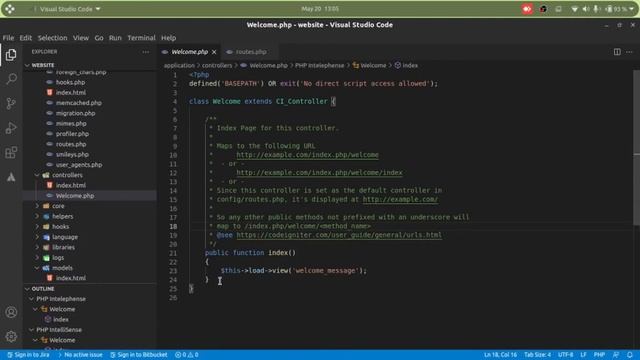
Task: Open the Go menu
Action: point(99,38)
